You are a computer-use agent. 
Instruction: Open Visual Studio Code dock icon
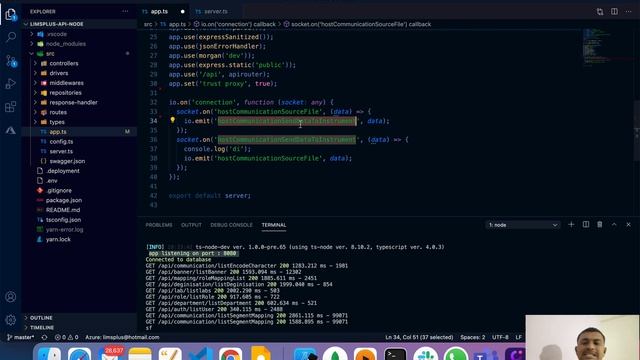200,354
